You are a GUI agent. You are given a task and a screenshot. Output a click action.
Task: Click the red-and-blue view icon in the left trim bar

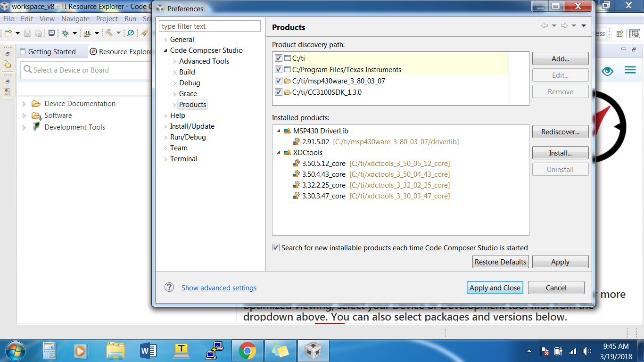[7, 92]
